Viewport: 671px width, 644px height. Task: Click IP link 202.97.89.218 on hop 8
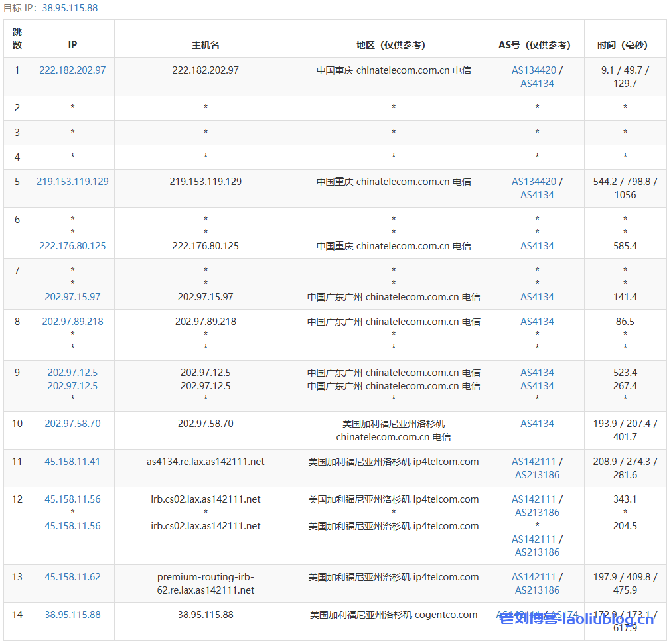point(72,322)
